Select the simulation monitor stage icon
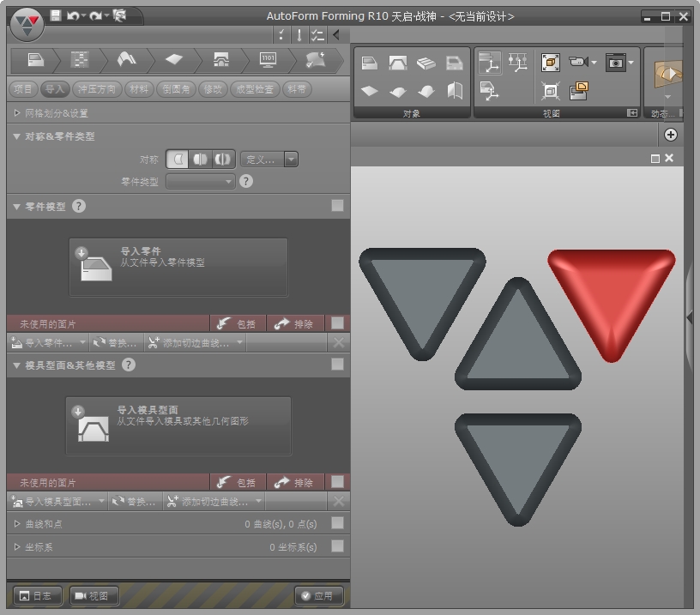This screenshot has height=615, width=700. (268, 59)
